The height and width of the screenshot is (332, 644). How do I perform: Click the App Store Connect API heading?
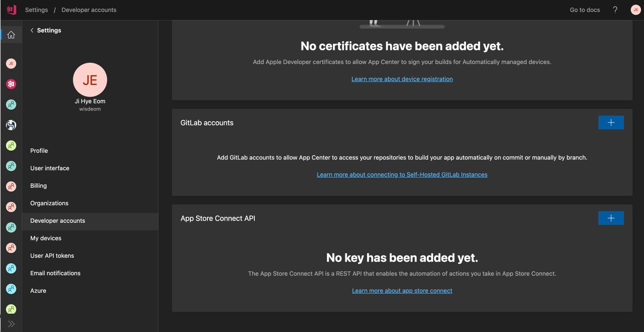pos(218,218)
